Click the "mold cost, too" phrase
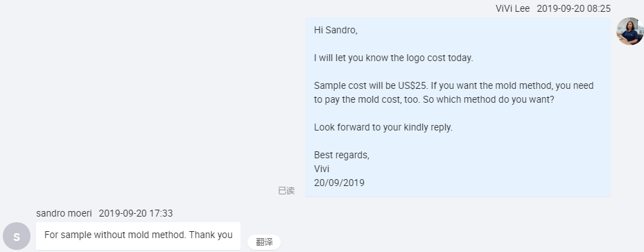 point(386,99)
